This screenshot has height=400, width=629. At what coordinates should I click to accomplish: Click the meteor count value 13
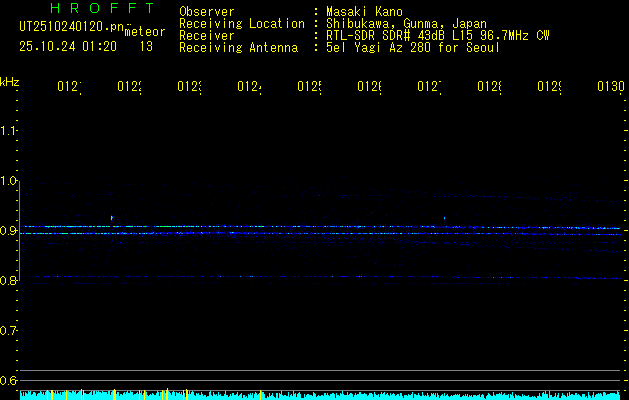point(146,47)
